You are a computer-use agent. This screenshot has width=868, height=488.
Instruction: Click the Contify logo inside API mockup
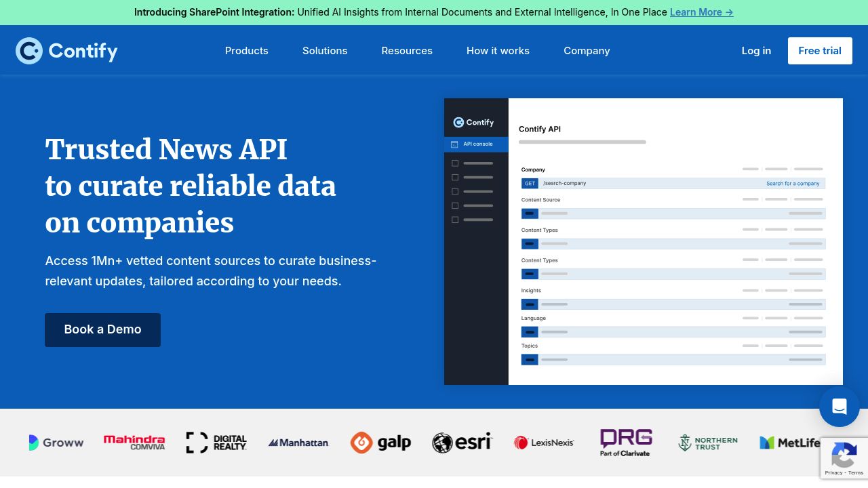pos(473,123)
